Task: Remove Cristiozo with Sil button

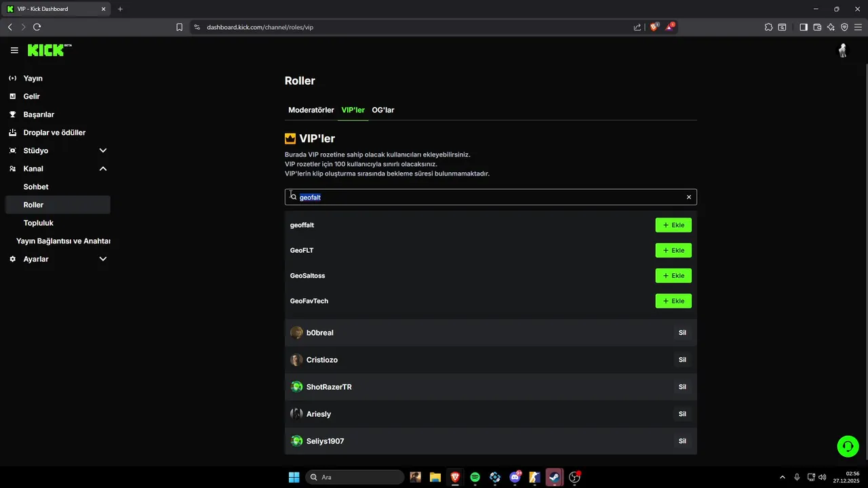Action: coord(683,360)
